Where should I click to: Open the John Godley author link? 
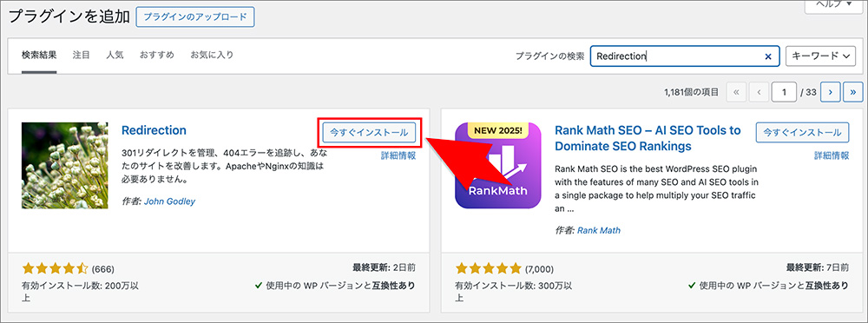pyautogui.click(x=169, y=201)
